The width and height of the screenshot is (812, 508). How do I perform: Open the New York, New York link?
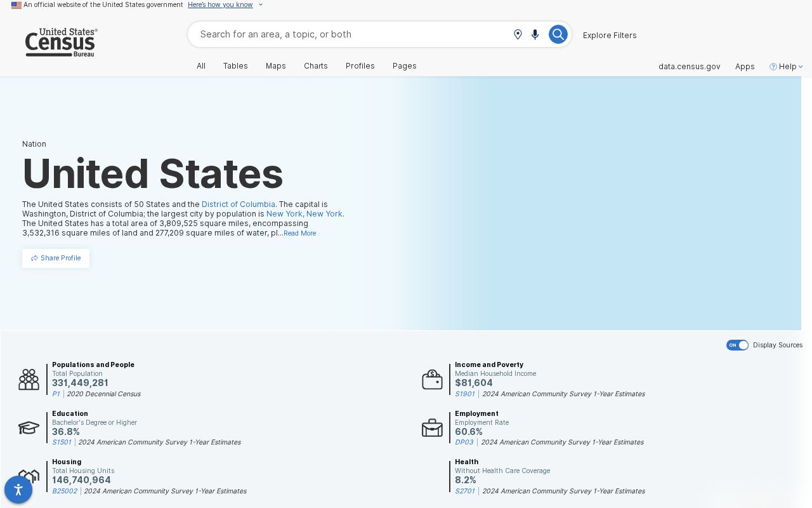tap(304, 214)
